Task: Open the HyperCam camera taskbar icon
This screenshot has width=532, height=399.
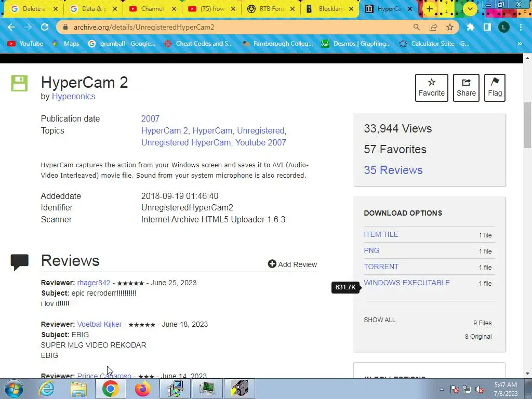Action: coord(240,389)
